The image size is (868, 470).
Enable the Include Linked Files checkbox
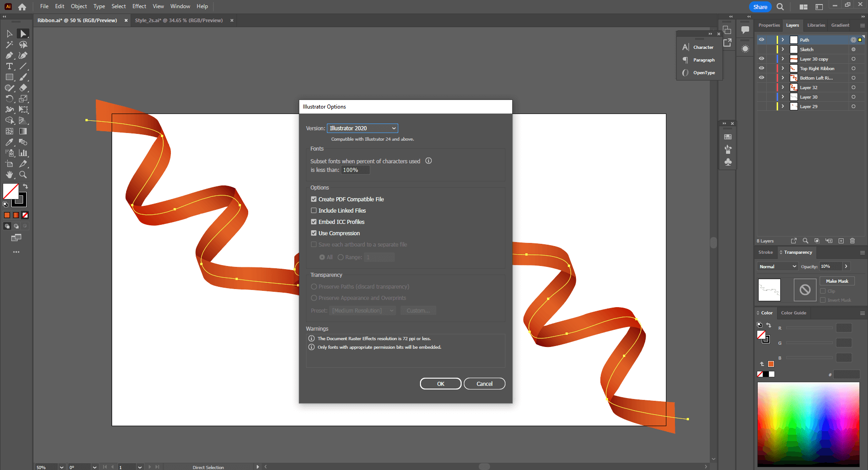[314, 210]
